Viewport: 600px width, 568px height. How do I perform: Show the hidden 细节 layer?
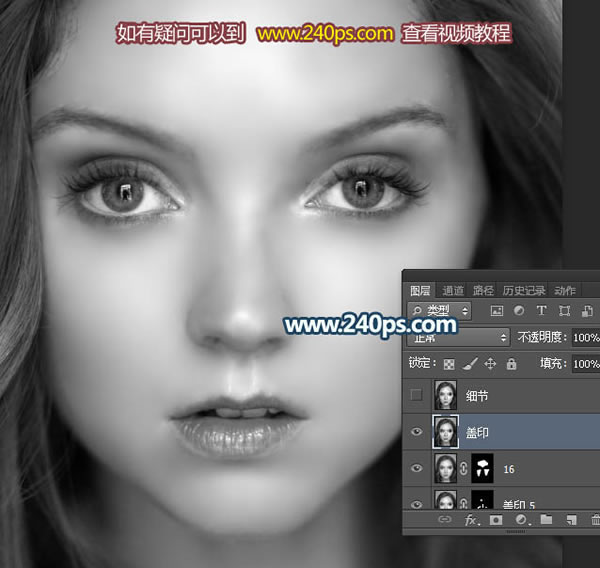(416, 395)
